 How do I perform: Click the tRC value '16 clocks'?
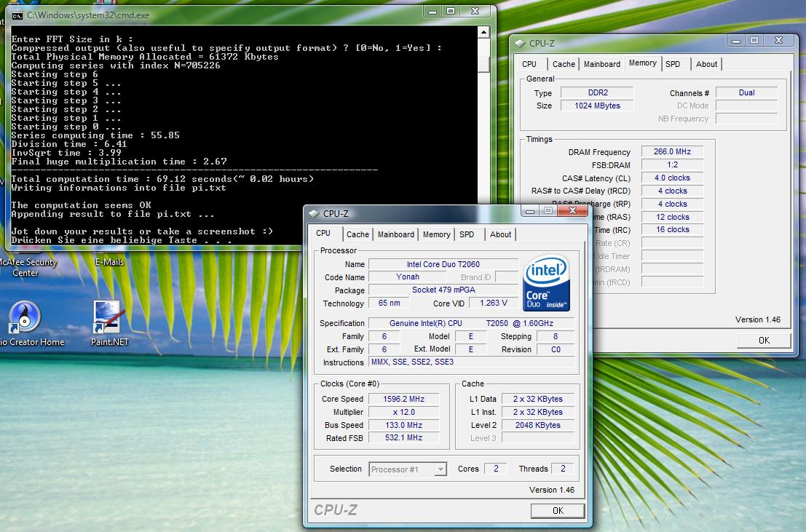tap(672, 230)
